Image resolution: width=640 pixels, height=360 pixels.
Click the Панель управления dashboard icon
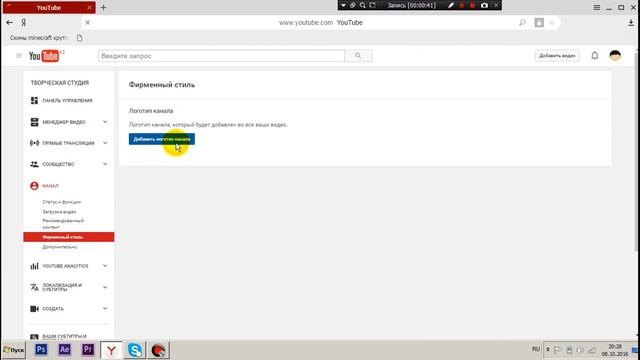(x=34, y=100)
